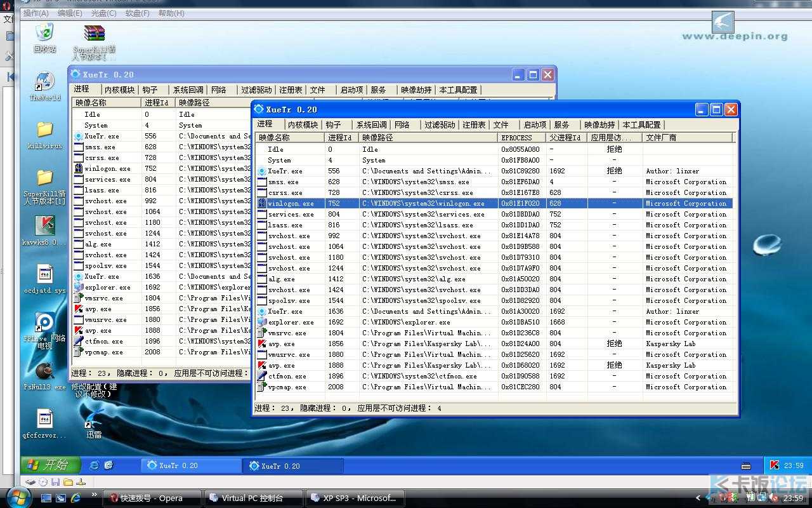Open 本工具配置 tab in back XueTr window
812x508 pixels.
(x=458, y=90)
